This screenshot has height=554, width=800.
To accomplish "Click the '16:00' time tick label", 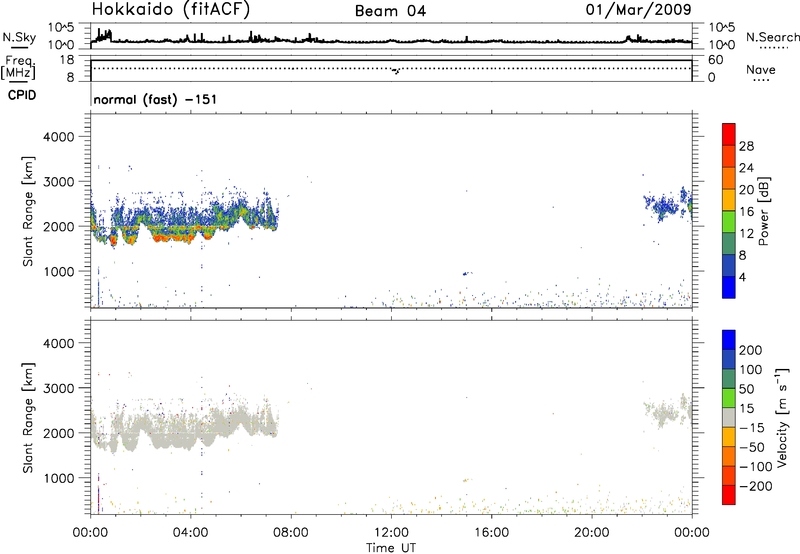I will tap(491, 533).
